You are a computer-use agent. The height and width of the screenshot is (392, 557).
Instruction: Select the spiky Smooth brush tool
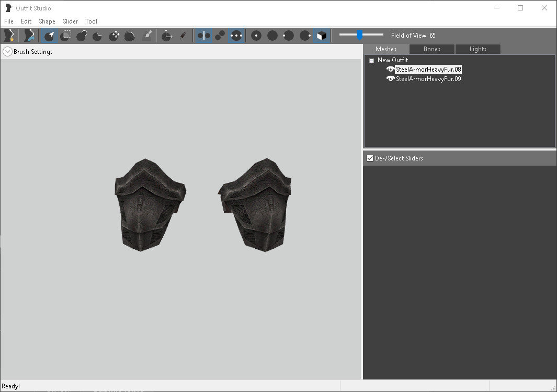pyautogui.click(x=130, y=36)
